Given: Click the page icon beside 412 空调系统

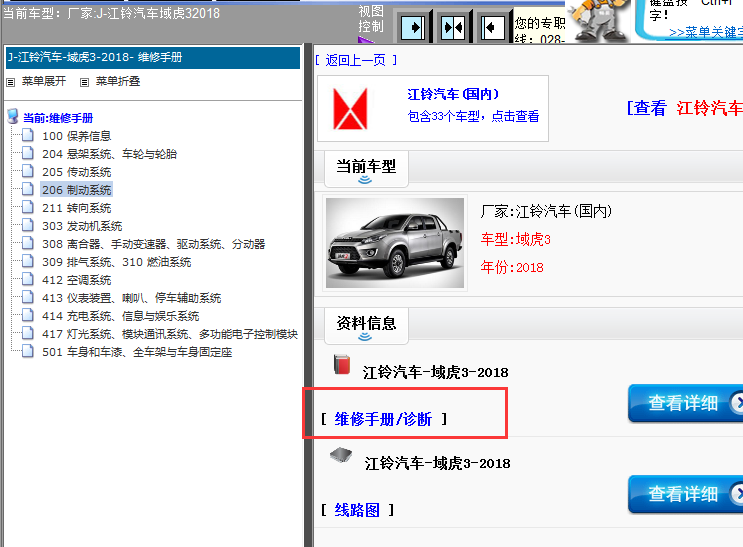Looking at the screenshot, I should [x=28, y=280].
